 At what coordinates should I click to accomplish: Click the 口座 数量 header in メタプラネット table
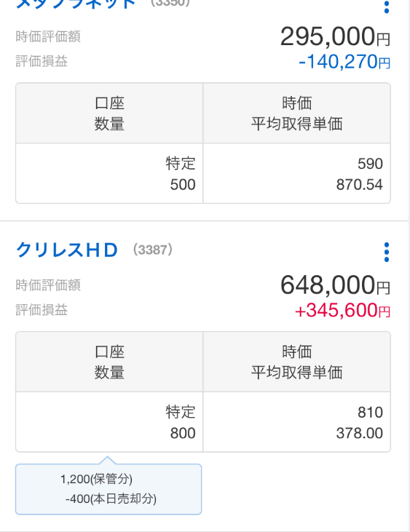pos(109,114)
